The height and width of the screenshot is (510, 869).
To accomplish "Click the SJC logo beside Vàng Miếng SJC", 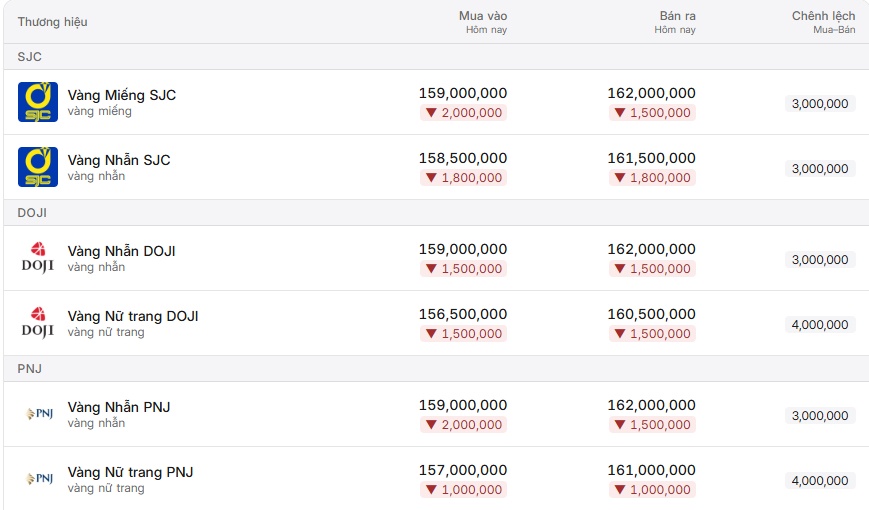I will click(38, 102).
